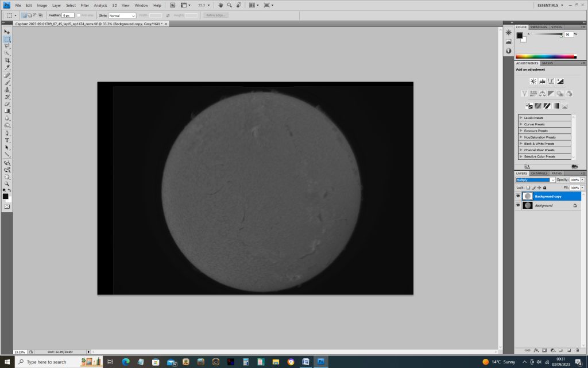Hide the Background layer

point(518,205)
